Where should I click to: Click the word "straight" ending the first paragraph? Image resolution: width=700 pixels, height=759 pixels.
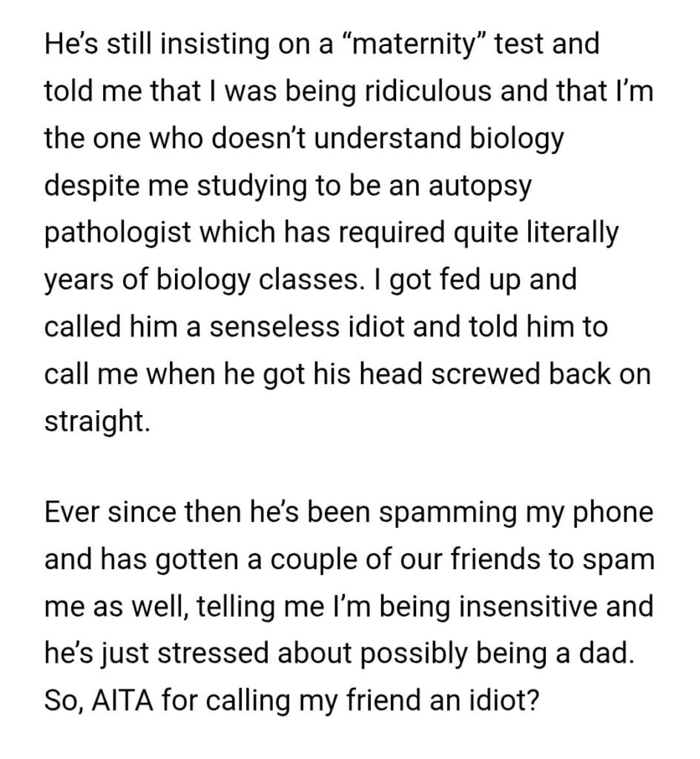[x=96, y=422]
